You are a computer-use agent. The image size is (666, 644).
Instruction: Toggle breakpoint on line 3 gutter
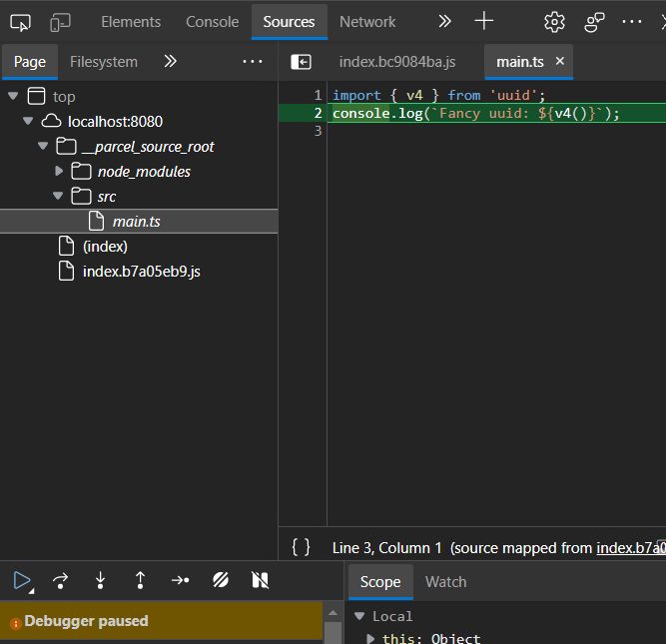point(318,131)
